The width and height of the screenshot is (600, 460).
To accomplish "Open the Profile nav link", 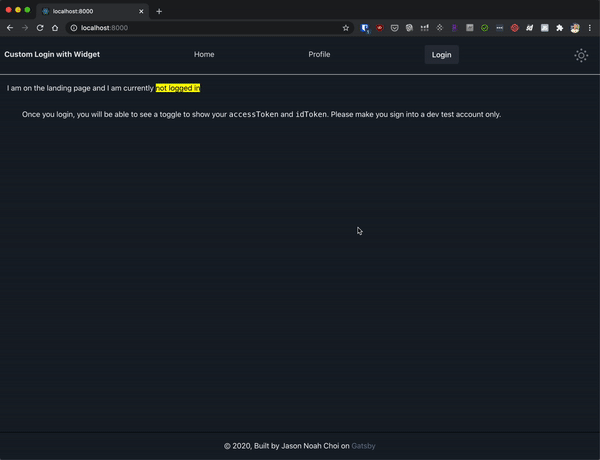I will coord(319,54).
